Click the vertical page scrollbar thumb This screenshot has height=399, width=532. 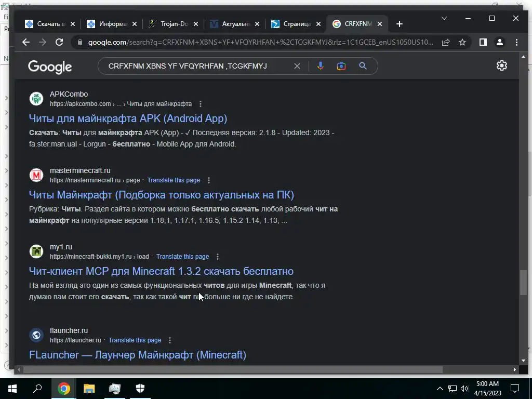(523, 282)
